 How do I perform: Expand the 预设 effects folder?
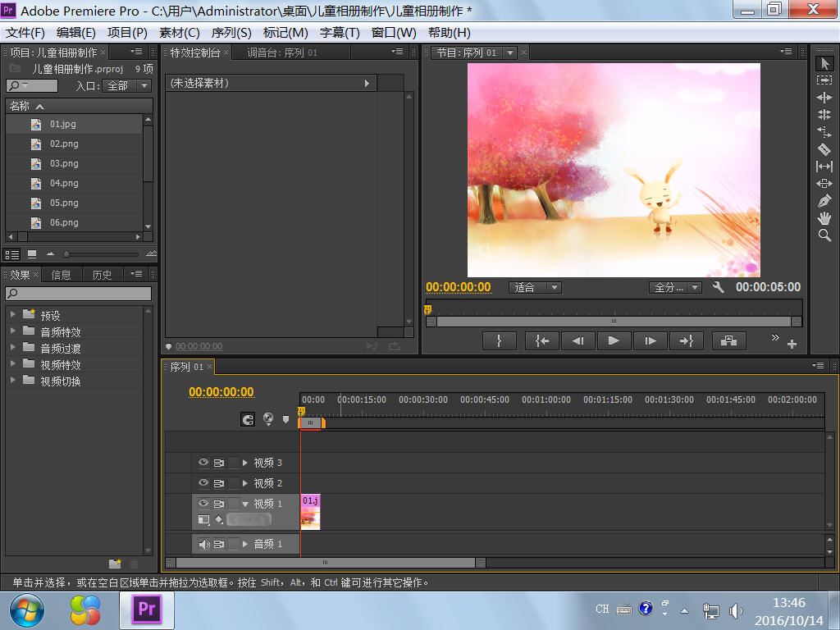(13, 315)
